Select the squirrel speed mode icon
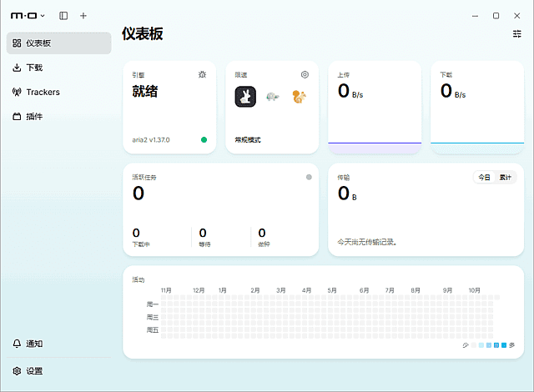 point(299,97)
